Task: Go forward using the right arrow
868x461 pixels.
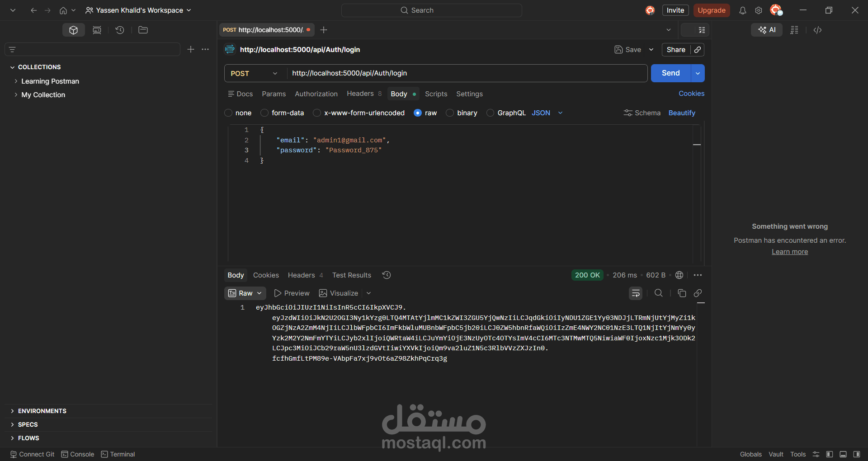Action: pyautogui.click(x=47, y=10)
